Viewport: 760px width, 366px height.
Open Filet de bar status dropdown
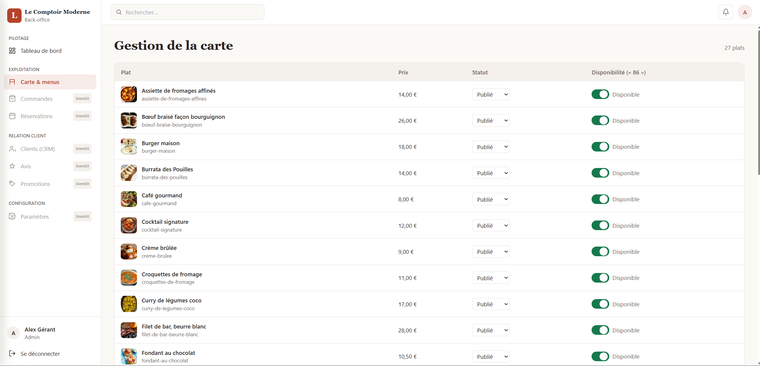(x=491, y=330)
